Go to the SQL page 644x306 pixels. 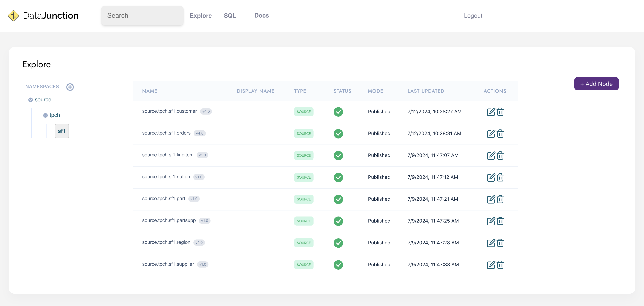230,15
